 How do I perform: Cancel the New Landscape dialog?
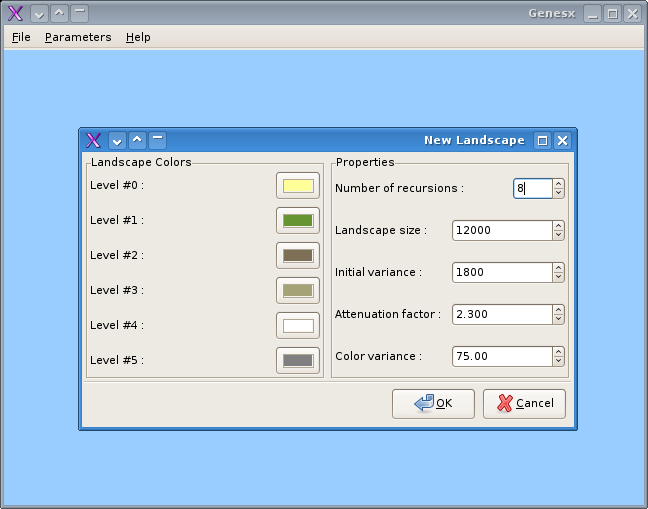point(525,403)
